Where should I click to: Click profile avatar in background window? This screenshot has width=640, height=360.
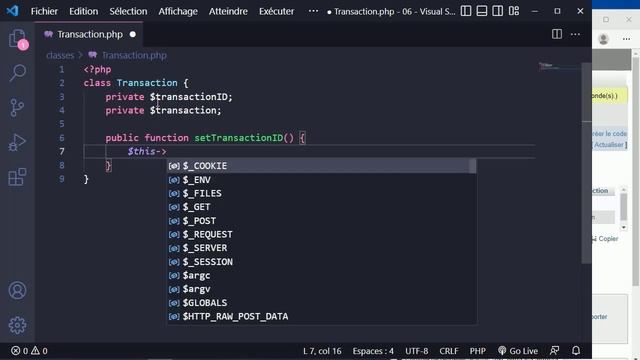click(604, 39)
